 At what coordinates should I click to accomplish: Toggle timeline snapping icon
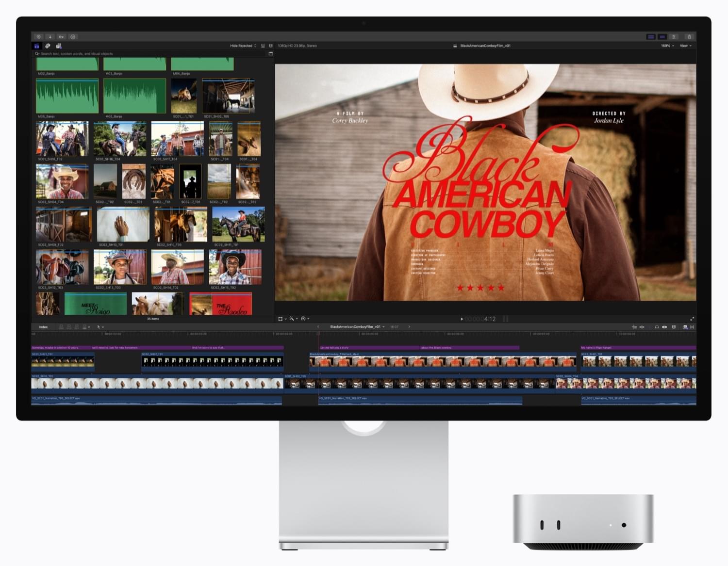(x=664, y=327)
